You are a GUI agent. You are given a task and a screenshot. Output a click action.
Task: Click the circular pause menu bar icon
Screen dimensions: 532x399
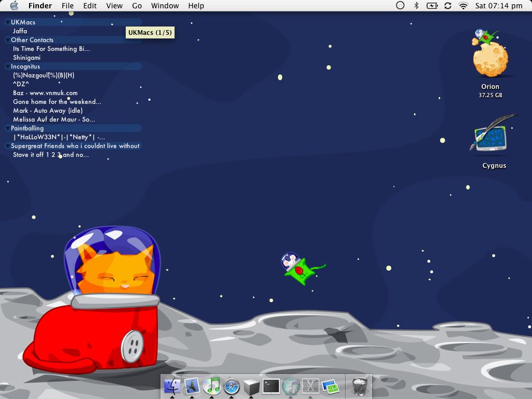point(400,5)
